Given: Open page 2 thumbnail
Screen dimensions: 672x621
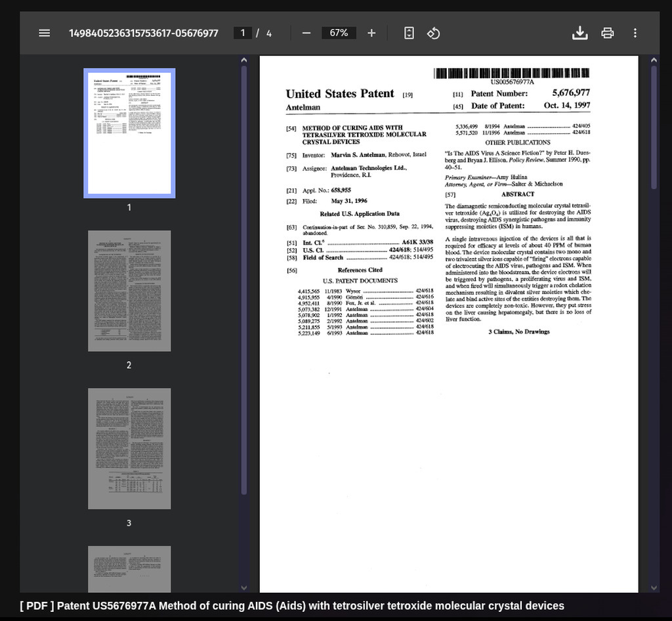Looking at the screenshot, I should pos(129,291).
